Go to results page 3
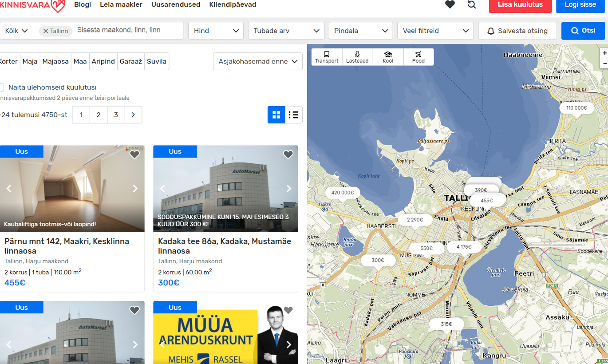Image resolution: width=608 pixels, height=364 pixels. tap(116, 115)
